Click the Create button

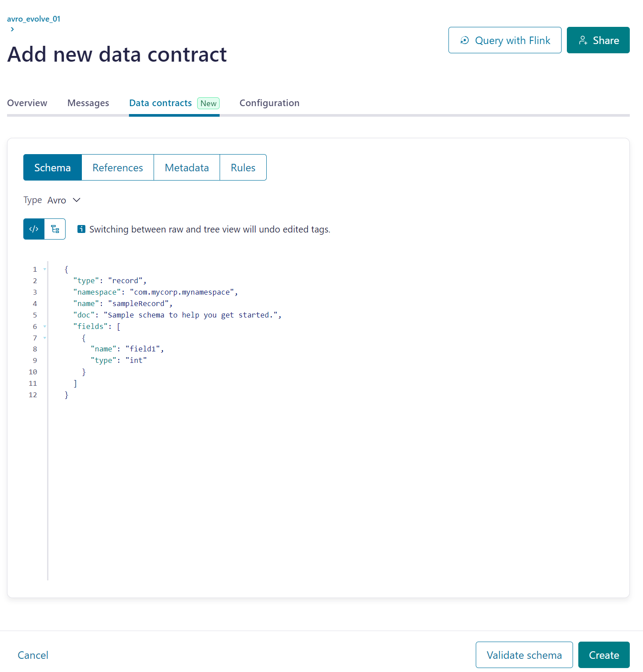tap(604, 655)
